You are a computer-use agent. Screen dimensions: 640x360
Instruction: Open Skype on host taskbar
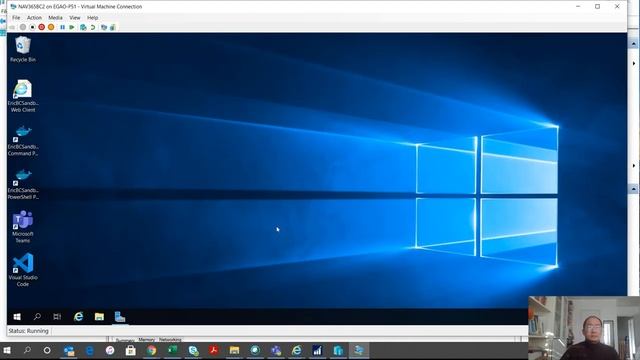tap(193, 350)
